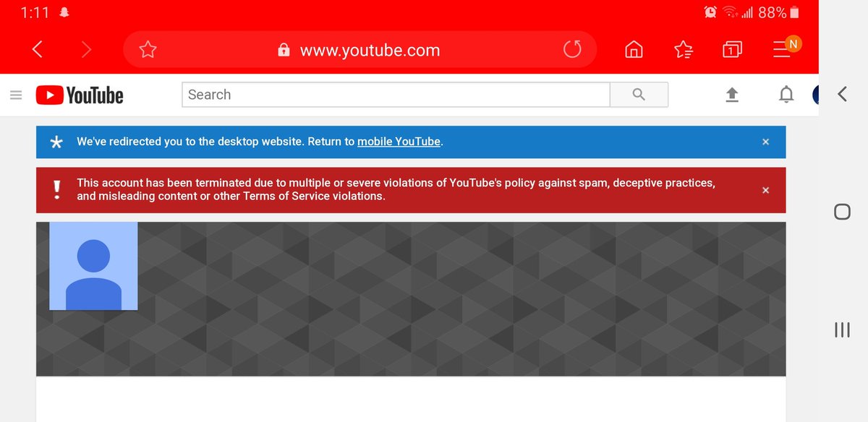Follow the mobile YouTube link

(399, 142)
